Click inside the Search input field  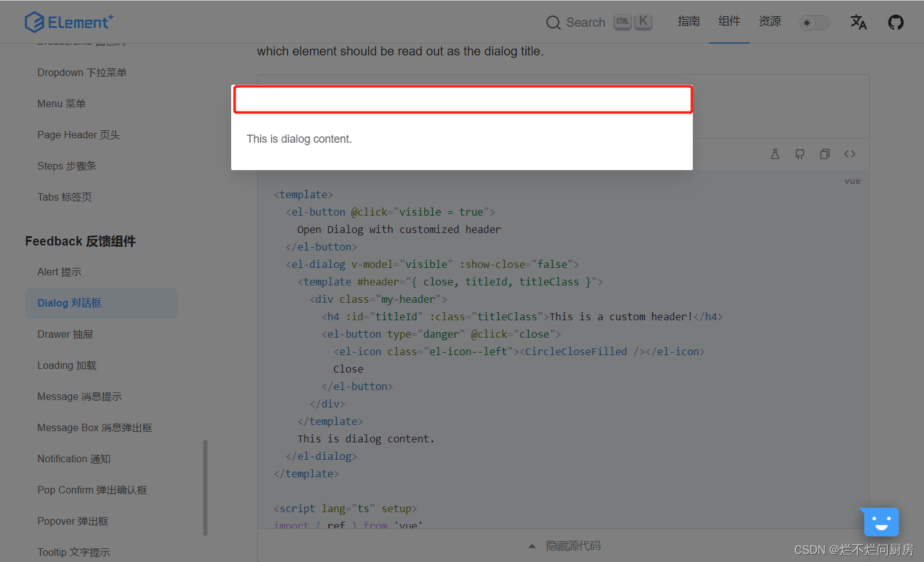pos(586,22)
